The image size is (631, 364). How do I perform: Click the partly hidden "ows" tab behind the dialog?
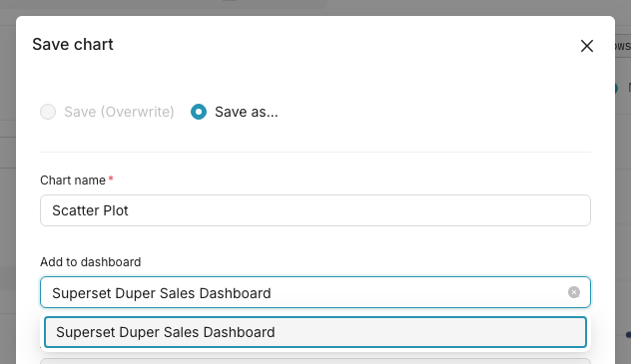(x=623, y=46)
